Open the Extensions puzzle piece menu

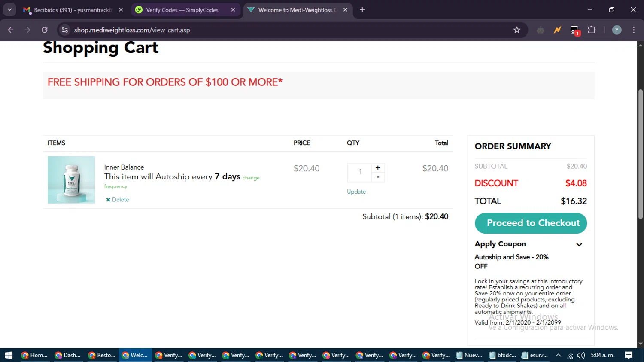coord(592,30)
